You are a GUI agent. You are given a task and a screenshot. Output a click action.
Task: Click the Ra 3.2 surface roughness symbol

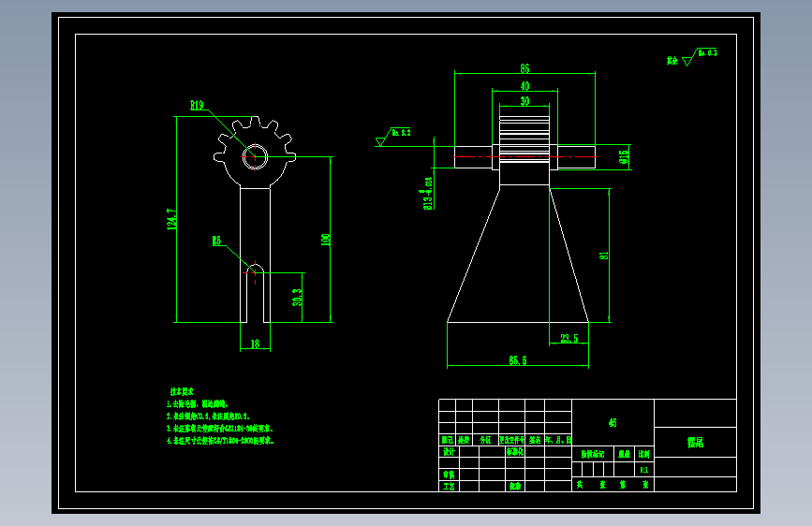393,136
